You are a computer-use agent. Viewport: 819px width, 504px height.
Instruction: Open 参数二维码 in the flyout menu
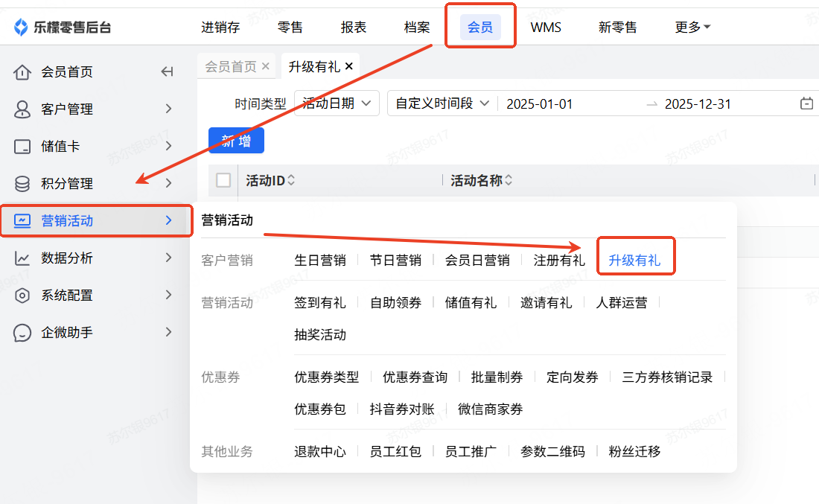[552, 451]
